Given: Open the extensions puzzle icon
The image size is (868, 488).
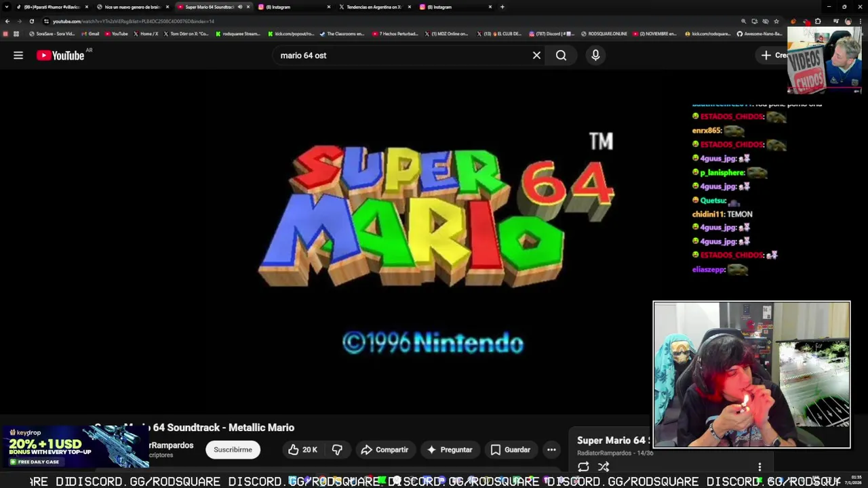Looking at the screenshot, I should point(818,21).
